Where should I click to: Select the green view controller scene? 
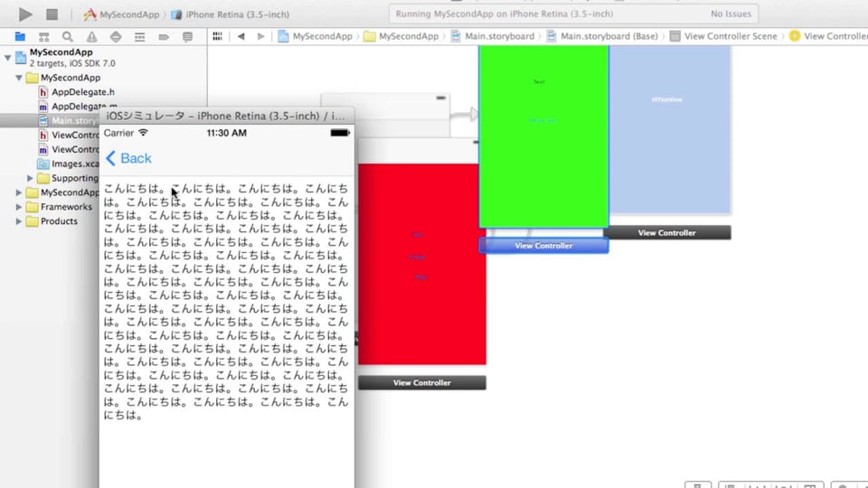coord(543,136)
